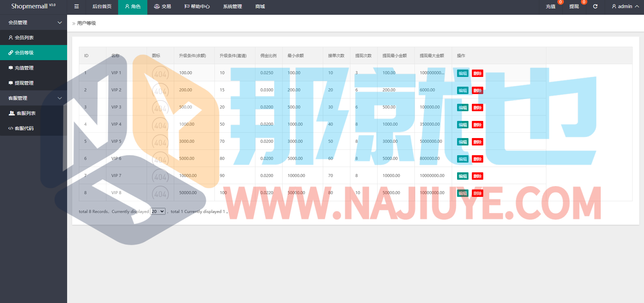Go to 系统管理 in top navigation

tap(232, 6)
